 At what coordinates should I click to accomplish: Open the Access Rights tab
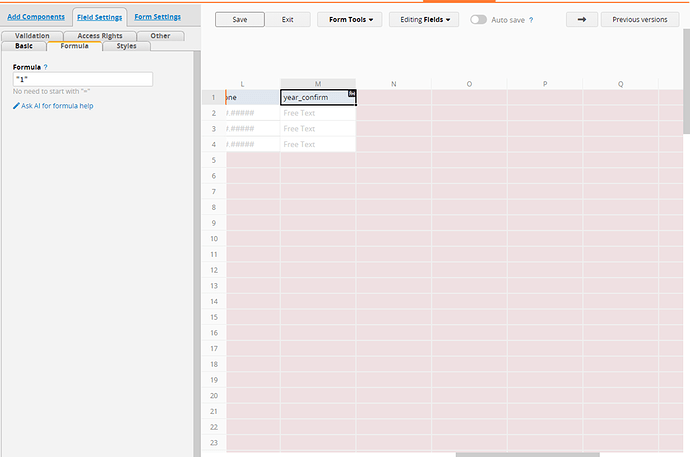(100, 36)
